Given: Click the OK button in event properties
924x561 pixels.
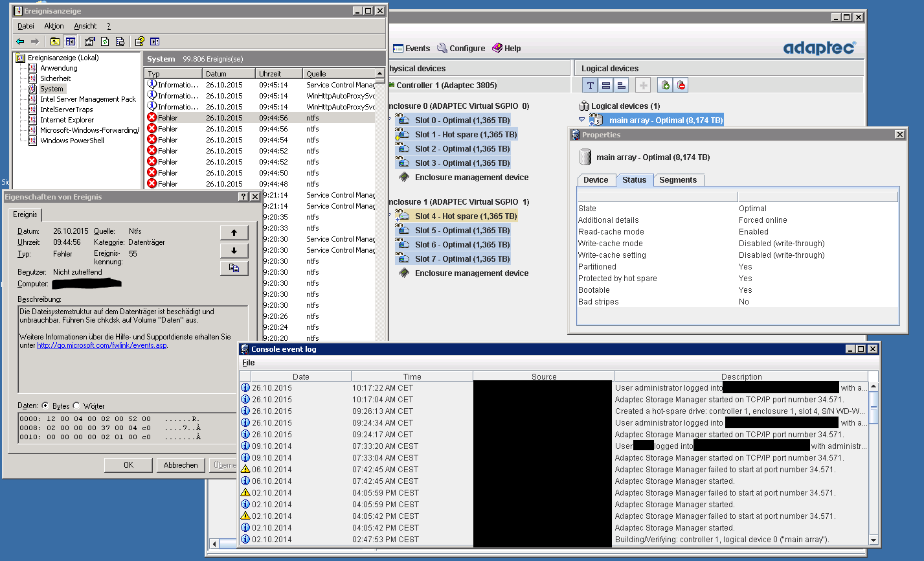Looking at the screenshot, I should pos(129,465).
